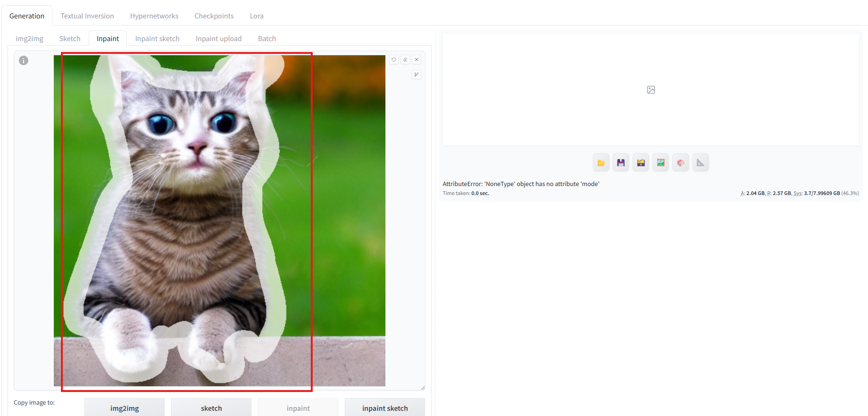868x416 pixels.
Task: Open the brush size tool
Action: 417,75
